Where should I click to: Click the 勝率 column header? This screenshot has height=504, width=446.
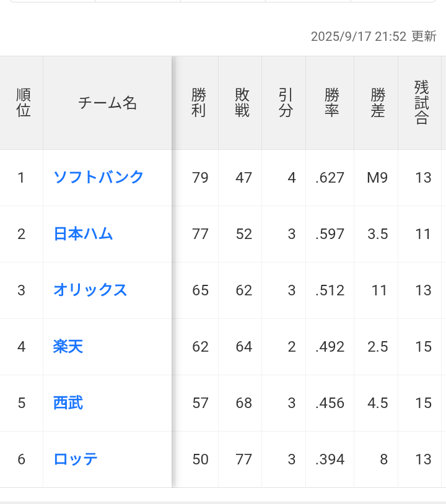pyautogui.click(x=332, y=103)
